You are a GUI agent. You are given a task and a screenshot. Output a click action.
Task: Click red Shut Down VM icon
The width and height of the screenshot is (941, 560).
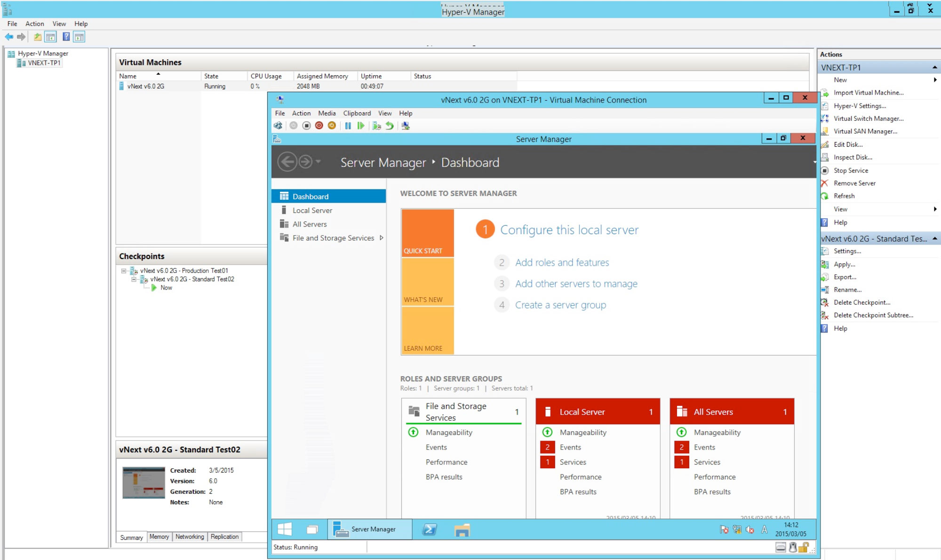point(319,126)
